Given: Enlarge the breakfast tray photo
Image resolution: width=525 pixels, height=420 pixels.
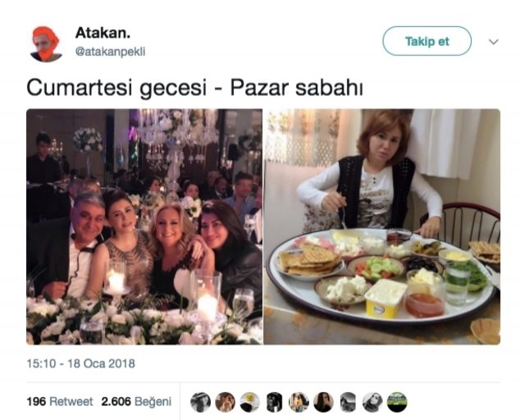Looking at the screenshot, I should coord(381,226).
